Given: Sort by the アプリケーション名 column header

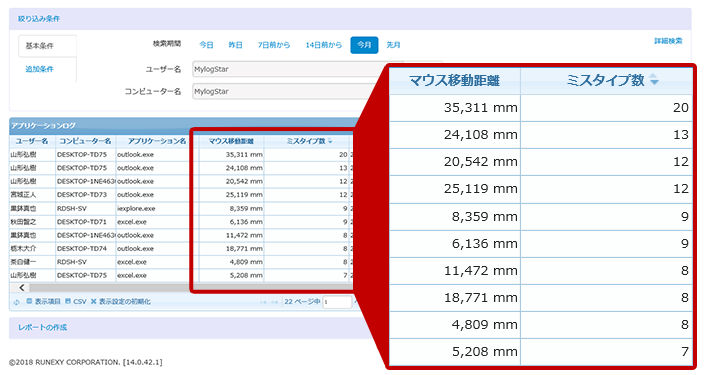Looking at the screenshot, I should (x=156, y=141).
